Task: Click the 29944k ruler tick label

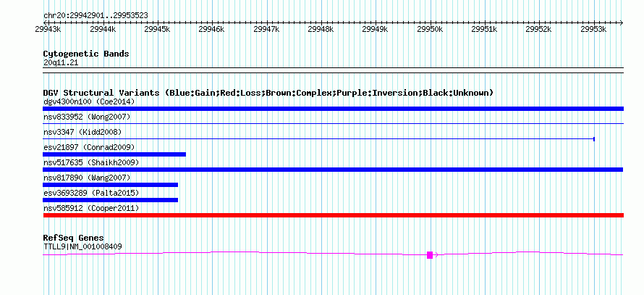Action: [x=103, y=29]
